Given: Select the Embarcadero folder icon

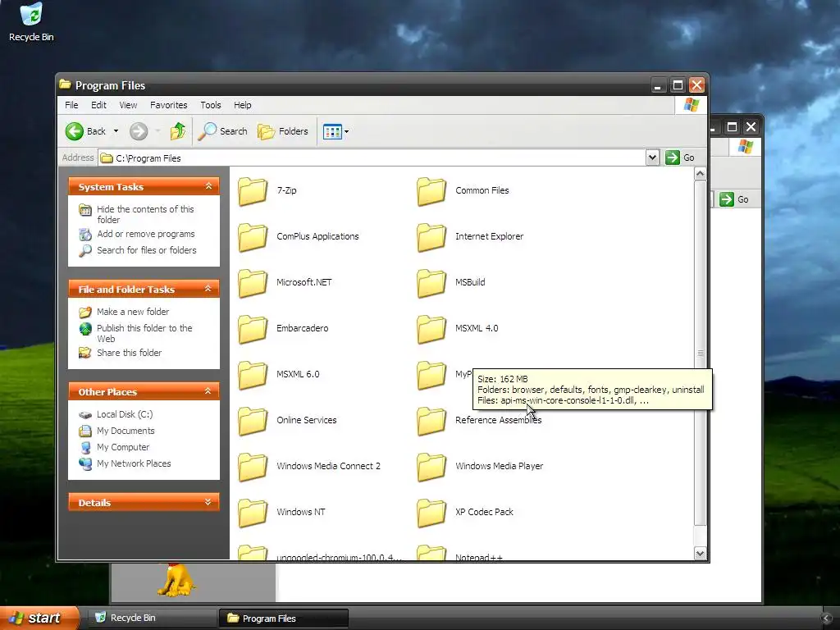Looking at the screenshot, I should tap(253, 329).
